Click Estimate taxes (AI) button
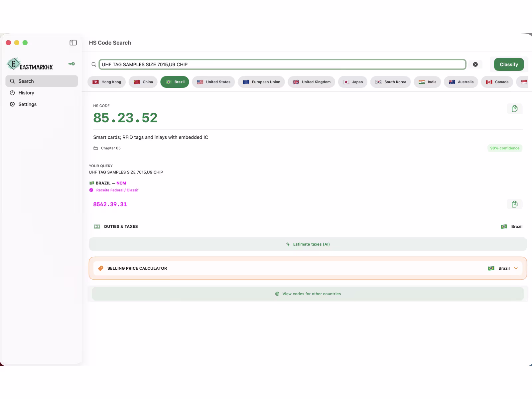Image resolution: width=532 pixels, height=399 pixels. (308, 244)
